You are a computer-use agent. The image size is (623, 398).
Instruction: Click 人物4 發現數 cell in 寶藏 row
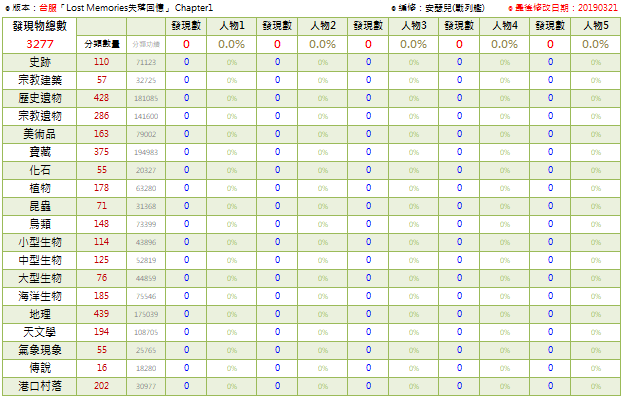pyautogui.click(x=459, y=152)
